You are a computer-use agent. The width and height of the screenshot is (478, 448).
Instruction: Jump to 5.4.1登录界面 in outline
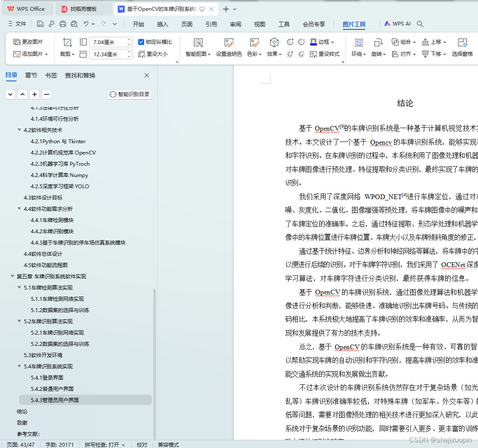47,377
